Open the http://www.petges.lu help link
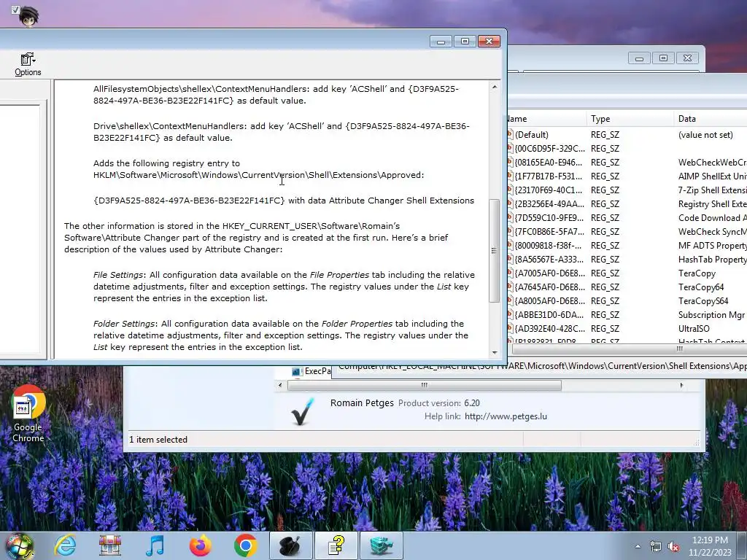 pos(506,416)
